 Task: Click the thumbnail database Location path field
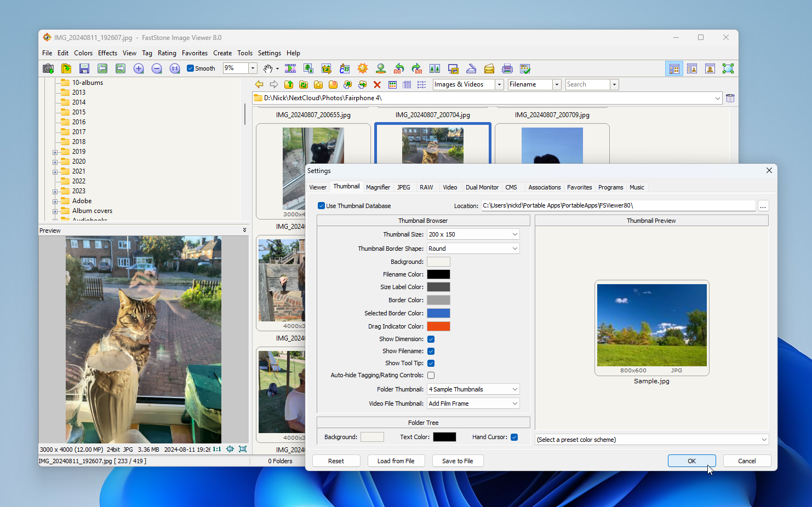pyautogui.click(x=618, y=206)
